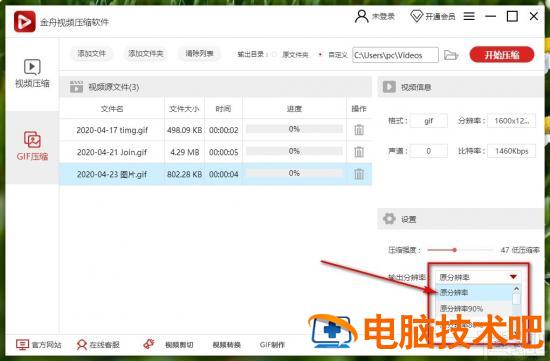
Task: Open the 输出分辨率 dropdown arrow
Action: [x=513, y=277]
